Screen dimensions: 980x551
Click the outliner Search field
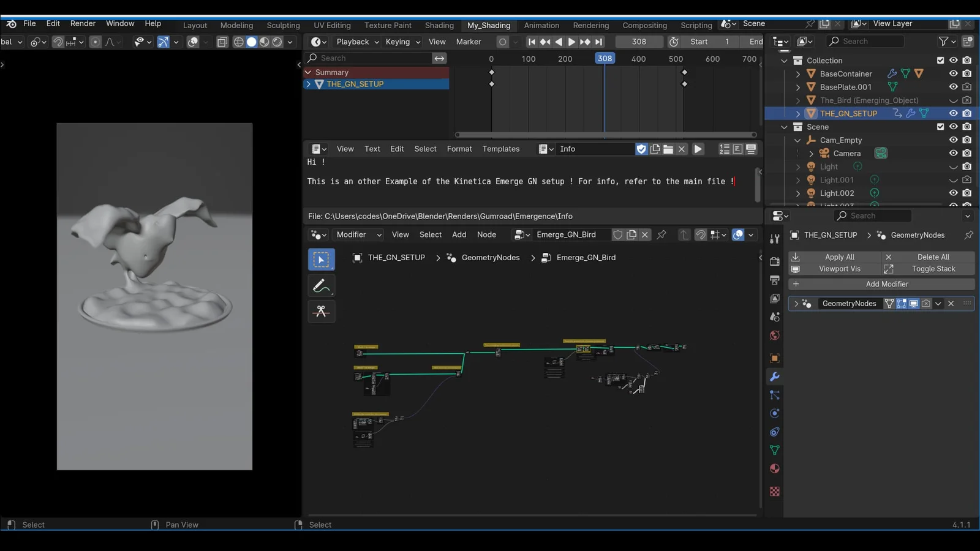tap(865, 41)
